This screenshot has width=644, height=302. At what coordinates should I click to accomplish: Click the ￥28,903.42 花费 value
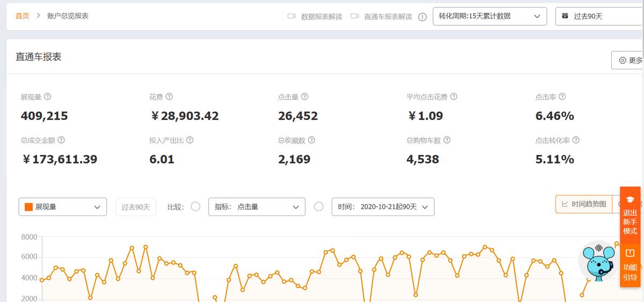pyautogui.click(x=184, y=116)
